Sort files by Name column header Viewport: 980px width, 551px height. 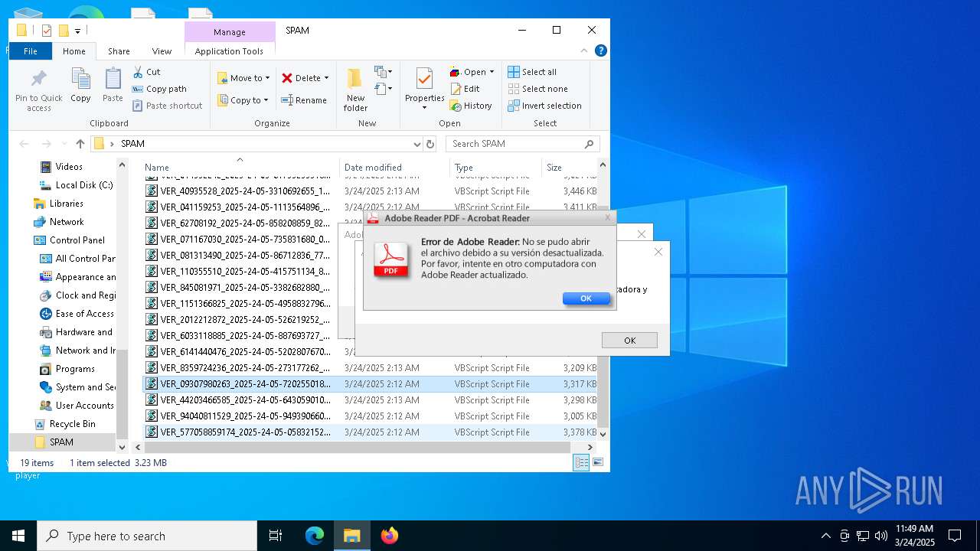click(240, 168)
